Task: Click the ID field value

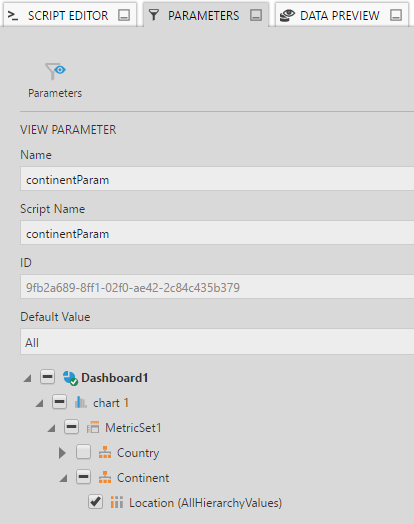Action: pyautogui.click(x=217, y=287)
